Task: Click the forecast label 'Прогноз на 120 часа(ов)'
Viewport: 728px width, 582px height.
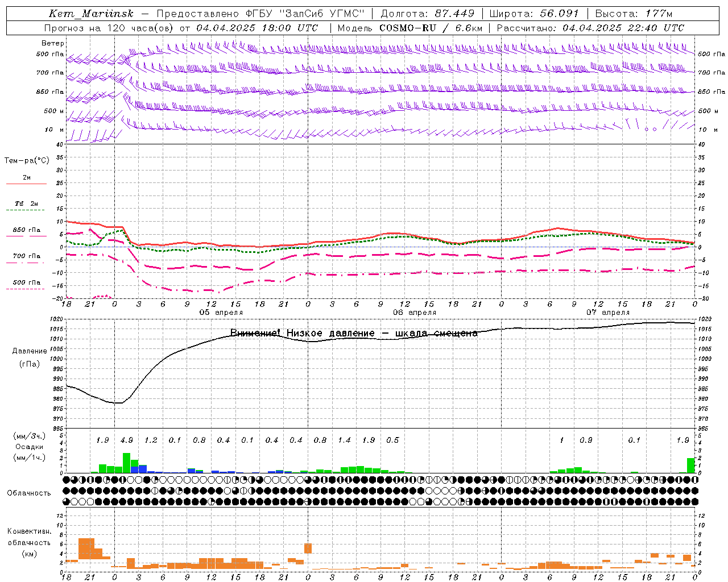Action: (109, 28)
